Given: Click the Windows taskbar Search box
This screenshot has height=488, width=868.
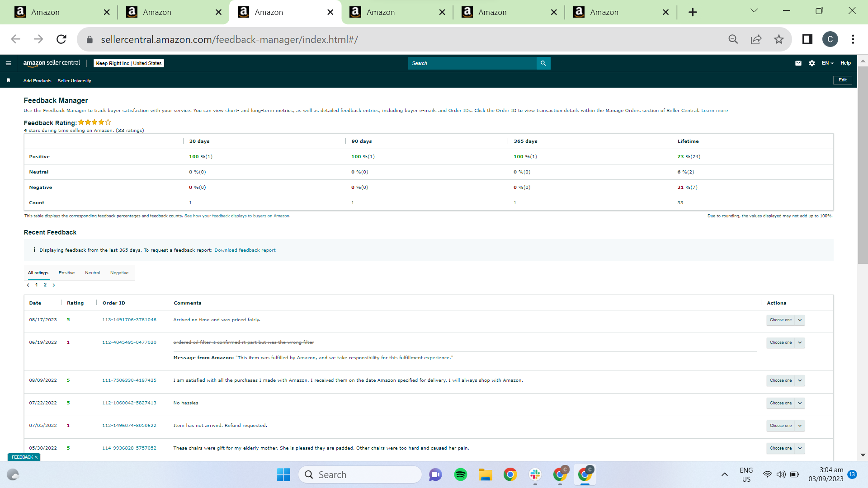Looking at the screenshot, I should [x=360, y=474].
